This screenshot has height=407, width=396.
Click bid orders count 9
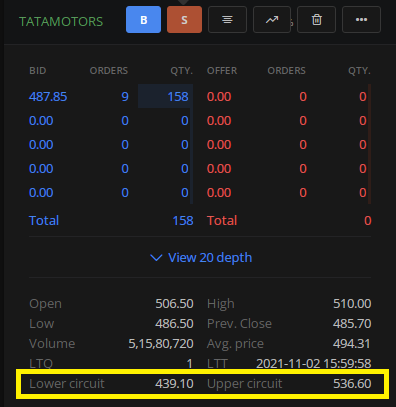125,97
